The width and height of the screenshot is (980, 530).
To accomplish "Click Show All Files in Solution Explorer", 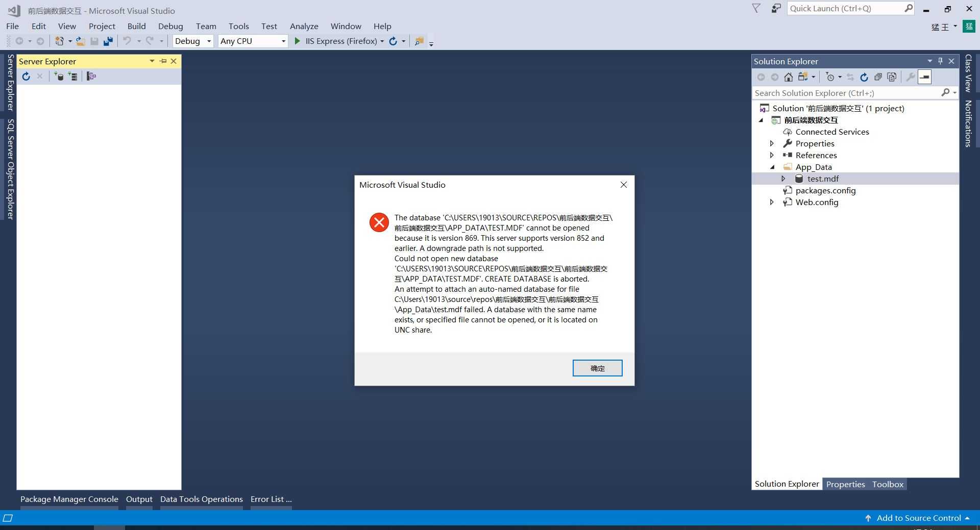I will 892,77.
